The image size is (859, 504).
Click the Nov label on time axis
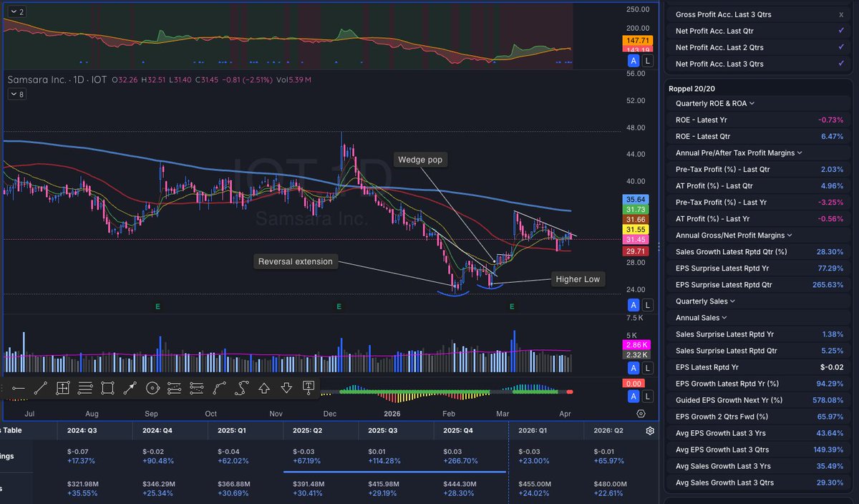point(276,414)
